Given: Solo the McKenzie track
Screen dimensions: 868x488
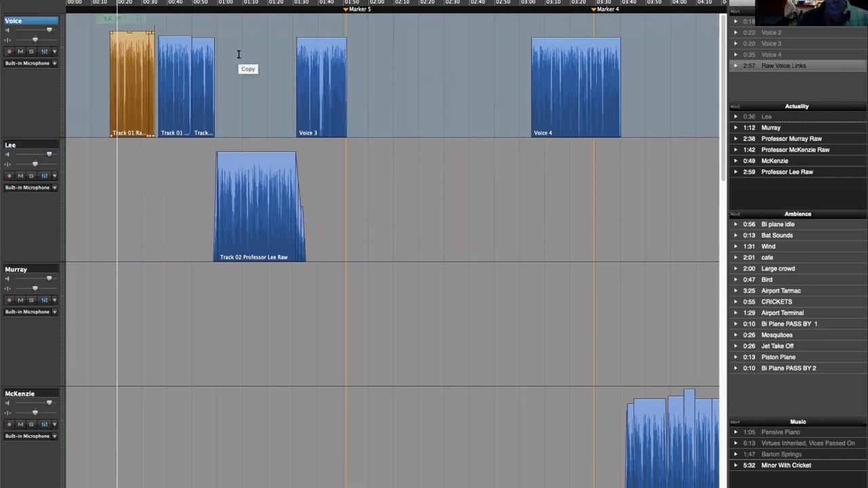Looking at the screenshot, I should pyautogui.click(x=31, y=424).
